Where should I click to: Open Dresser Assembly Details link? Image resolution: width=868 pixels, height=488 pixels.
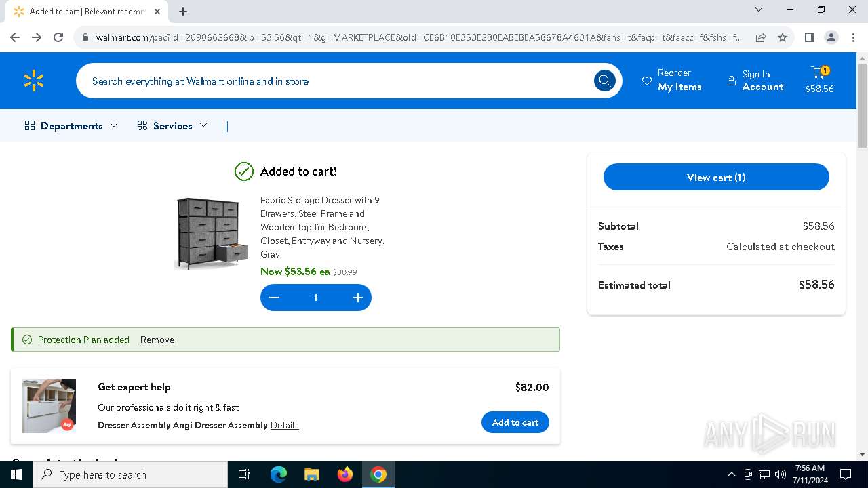(285, 425)
